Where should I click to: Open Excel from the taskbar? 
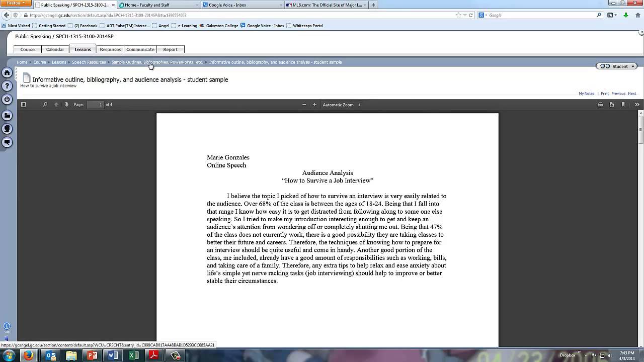point(134,355)
